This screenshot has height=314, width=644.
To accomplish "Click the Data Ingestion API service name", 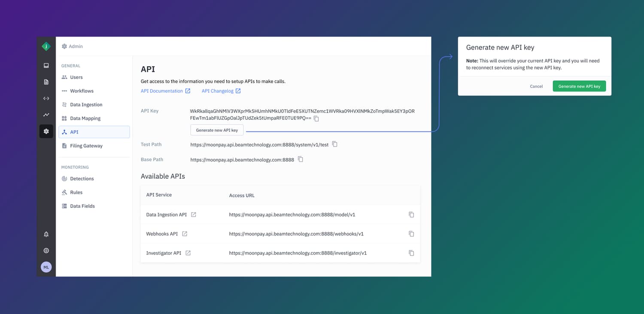I will pos(167,214).
